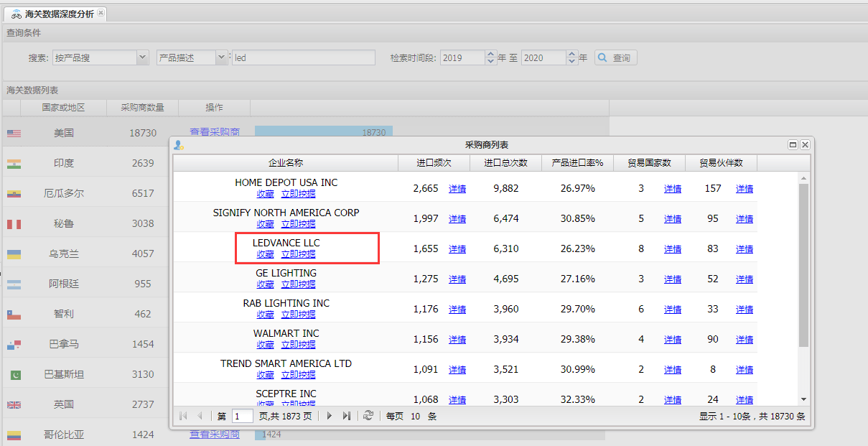Screen dimensions: 868x446
Task: Refresh the buyer list
Action: click(368, 416)
